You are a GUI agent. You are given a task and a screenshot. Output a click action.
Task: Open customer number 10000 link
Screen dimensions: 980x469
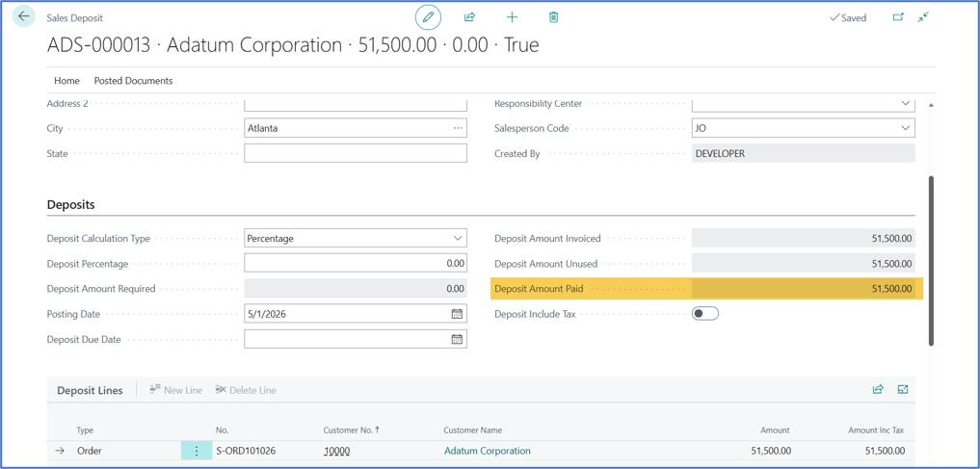[x=337, y=451]
